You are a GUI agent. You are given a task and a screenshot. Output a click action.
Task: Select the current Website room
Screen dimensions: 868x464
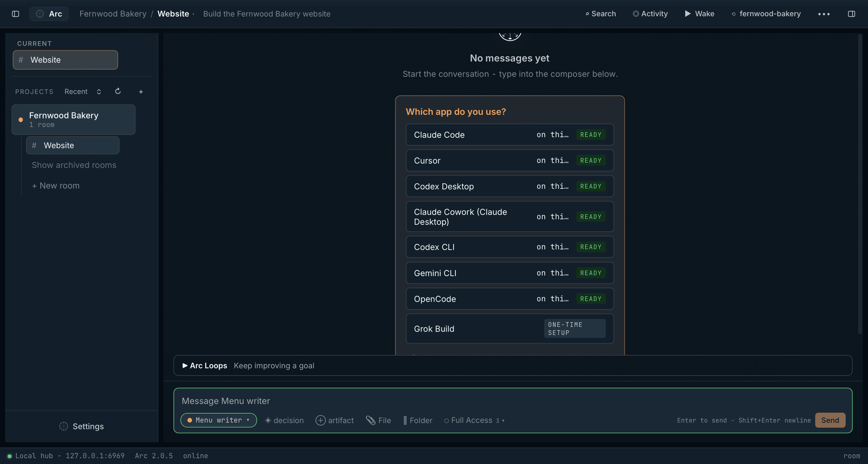pyautogui.click(x=65, y=60)
